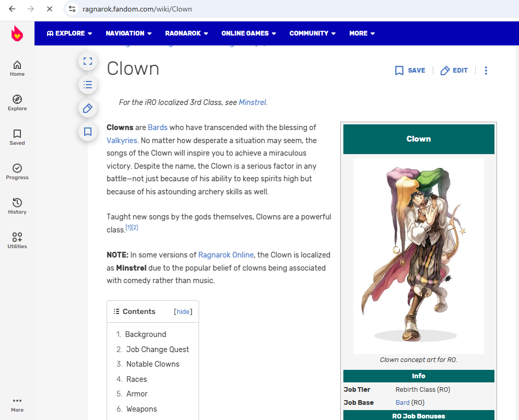Screen dimensions: 519x420
Task: Click floating pencil edit icon
Action: 88,108
